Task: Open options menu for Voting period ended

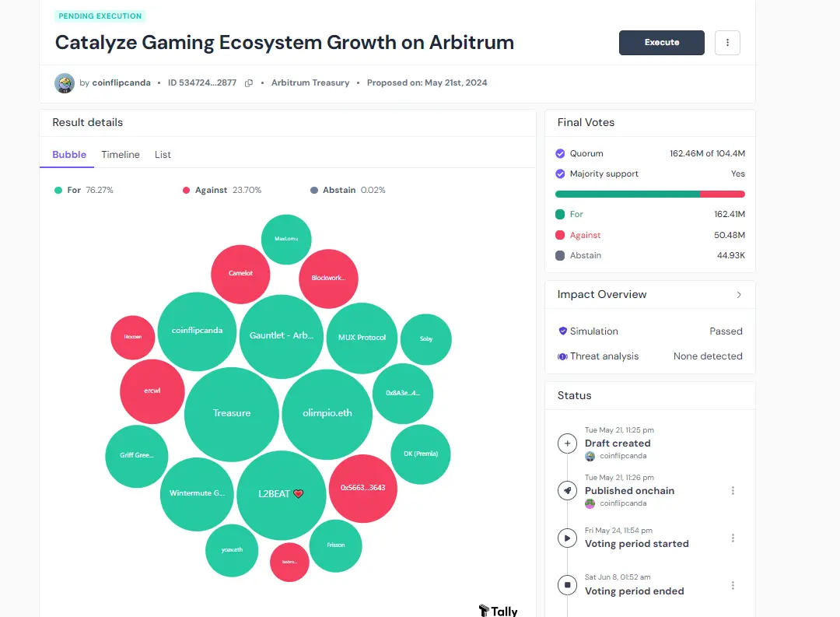Action: click(733, 584)
